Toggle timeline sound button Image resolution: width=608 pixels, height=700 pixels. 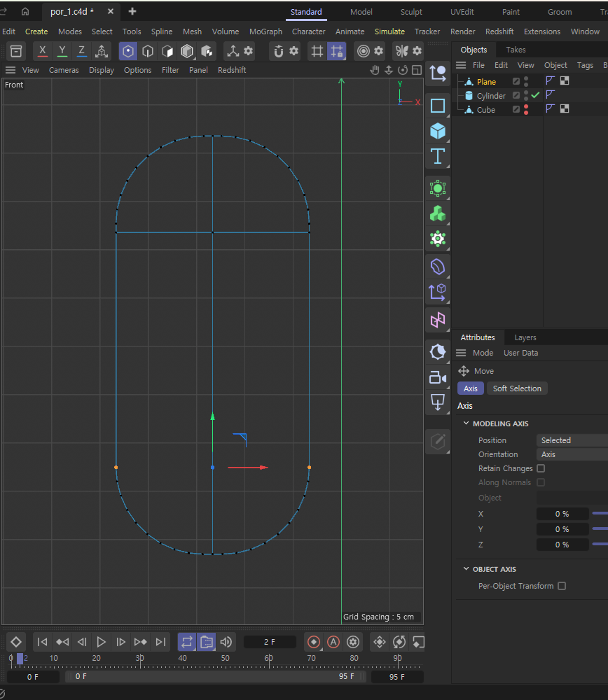click(226, 642)
